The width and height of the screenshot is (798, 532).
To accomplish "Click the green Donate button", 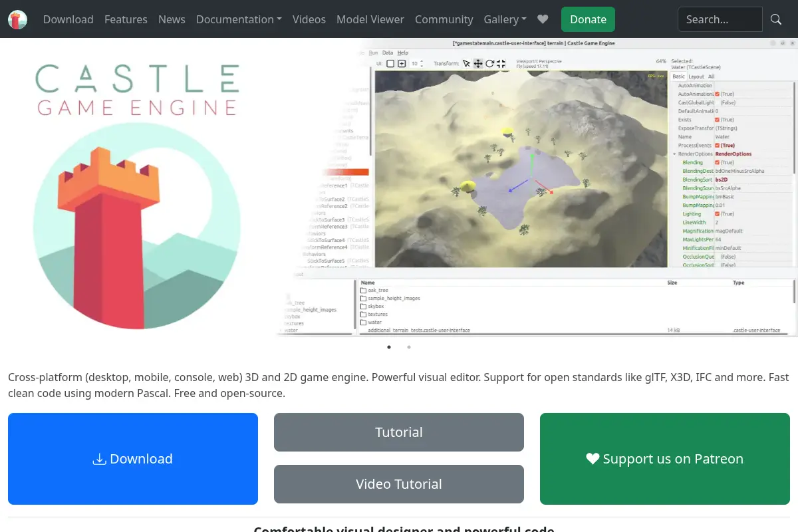I will (x=588, y=19).
